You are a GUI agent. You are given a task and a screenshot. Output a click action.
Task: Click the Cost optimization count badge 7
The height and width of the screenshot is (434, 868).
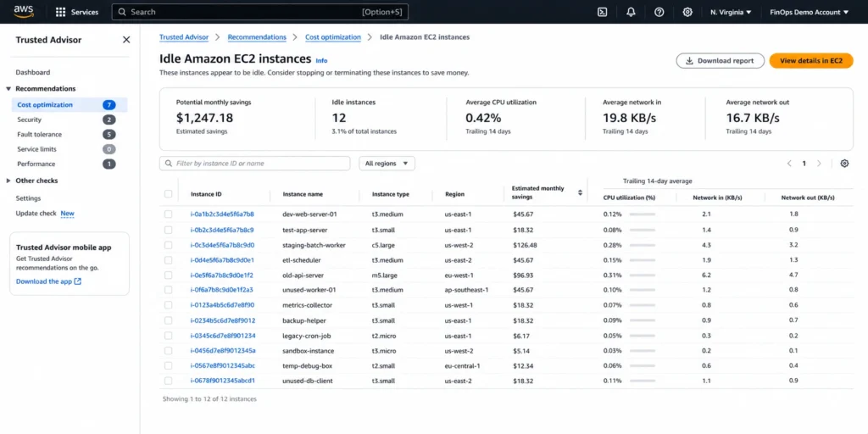[x=109, y=104]
